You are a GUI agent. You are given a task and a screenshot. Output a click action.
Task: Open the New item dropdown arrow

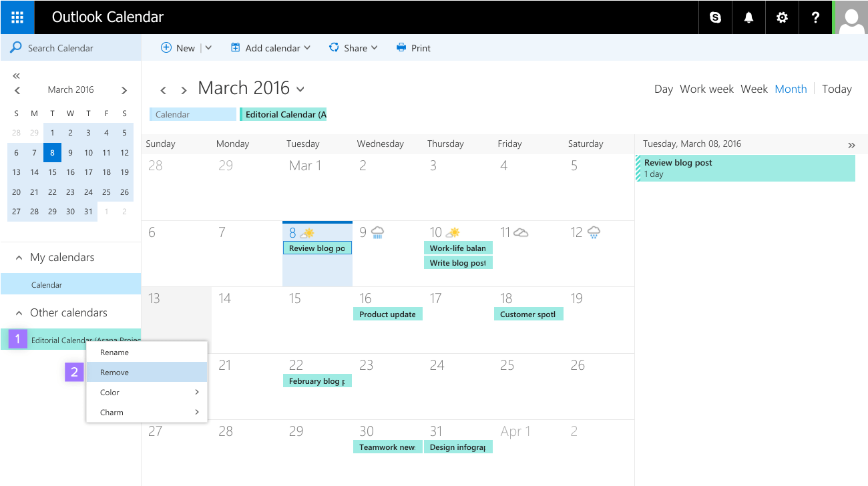(207, 47)
